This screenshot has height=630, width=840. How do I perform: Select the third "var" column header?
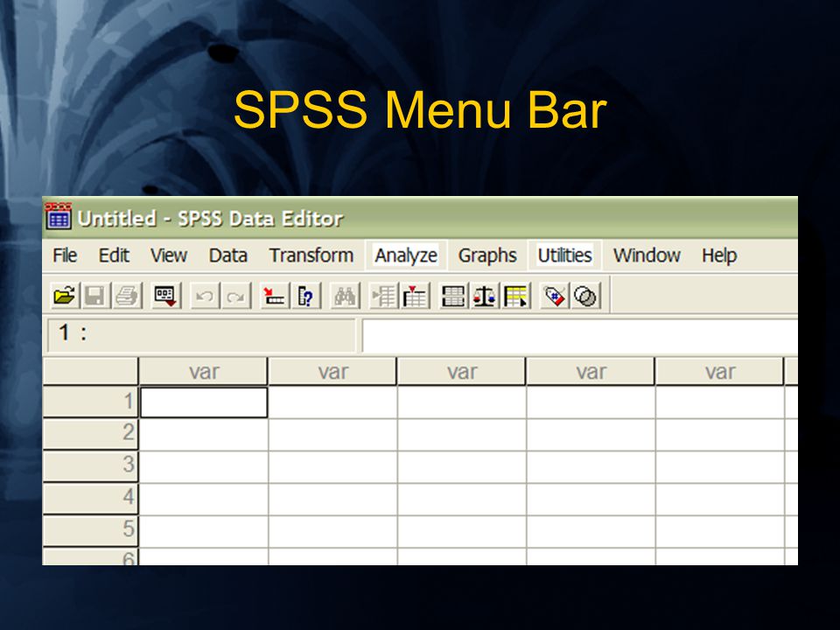(x=462, y=371)
